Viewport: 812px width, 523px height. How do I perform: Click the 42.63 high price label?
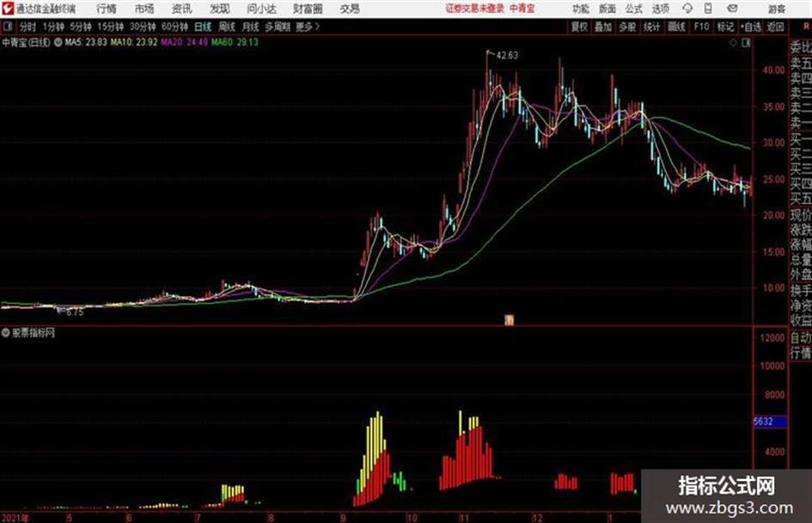tap(507, 56)
